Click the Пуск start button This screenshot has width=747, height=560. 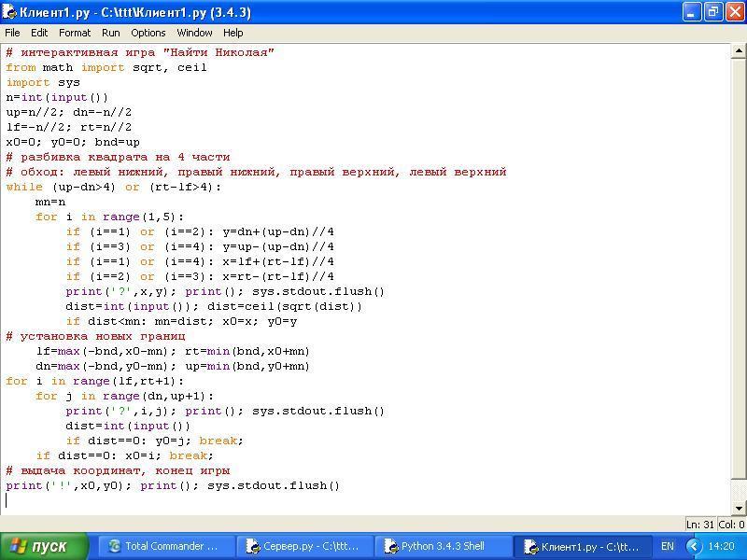(x=44, y=546)
